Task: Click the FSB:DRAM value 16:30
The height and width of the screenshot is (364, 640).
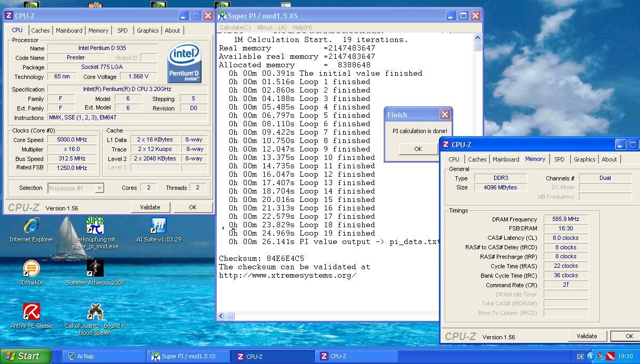Action: 566,228
